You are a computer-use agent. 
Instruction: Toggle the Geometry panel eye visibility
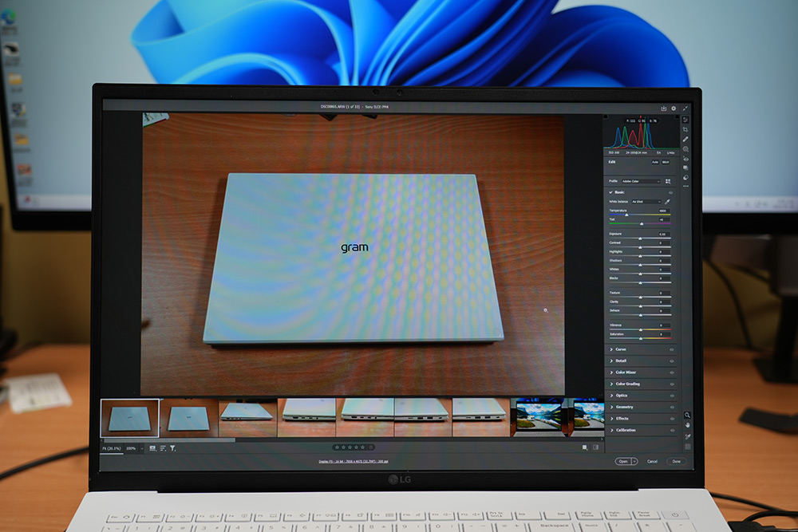click(x=672, y=408)
